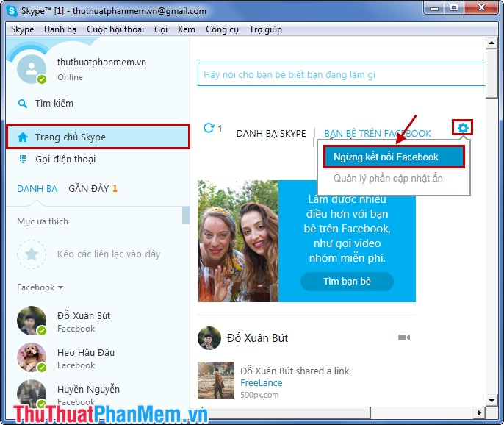Click the contacts list scrollbar thumb
504x425 pixels.
(x=185, y=215)
